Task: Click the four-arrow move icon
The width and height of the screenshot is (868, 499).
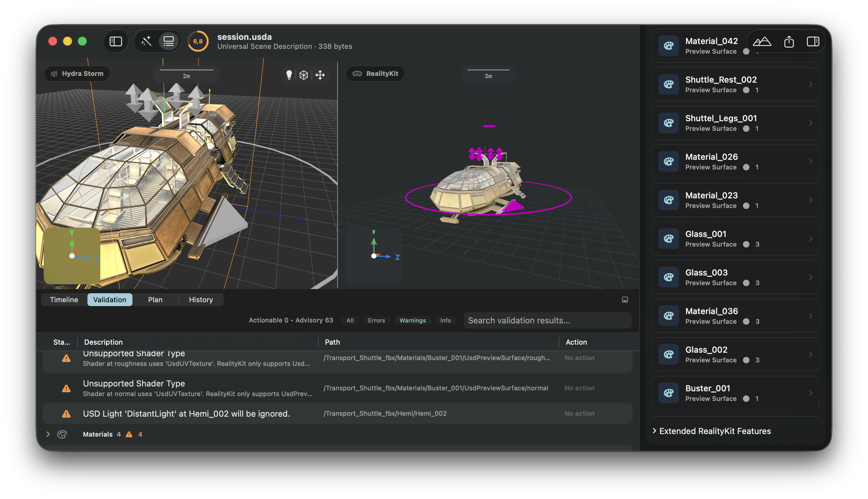Action: [x=320, y=75]
